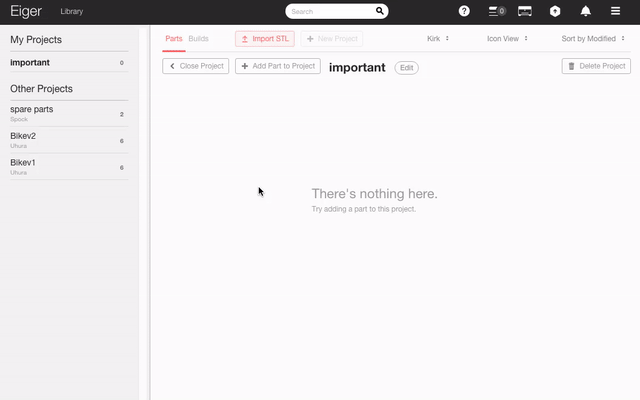
Task: Switch to the Builds tab
Action: (x=198, y=39)
